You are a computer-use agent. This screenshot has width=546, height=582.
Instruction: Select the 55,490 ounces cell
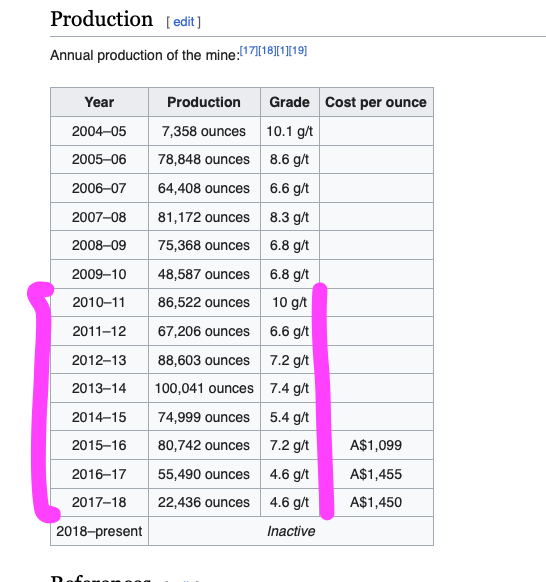click(204, 474)
